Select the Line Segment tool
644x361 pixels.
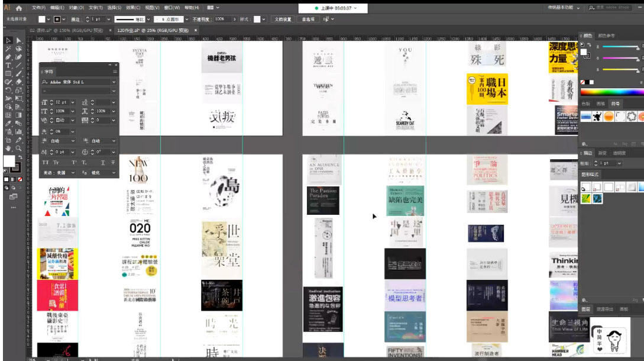(x=18, y=65)
